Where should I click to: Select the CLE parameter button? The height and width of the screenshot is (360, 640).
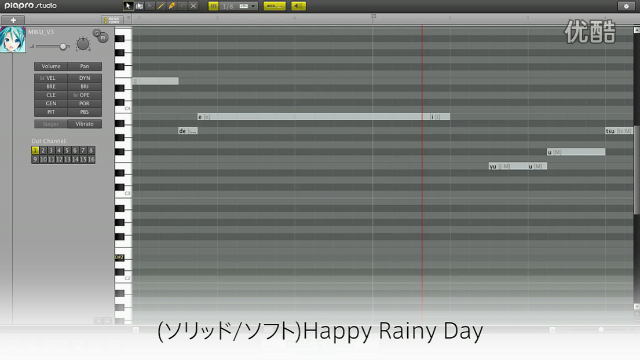click(51, 95)
